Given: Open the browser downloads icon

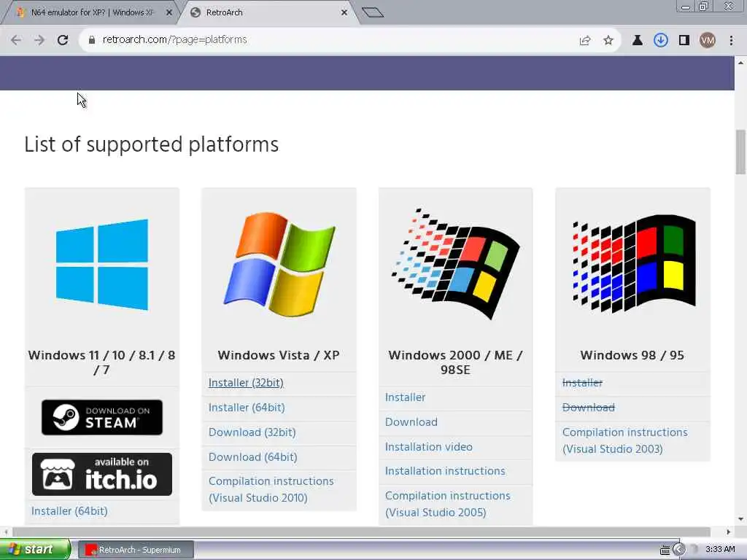Looking at the screenshot, I should [660, 41].
